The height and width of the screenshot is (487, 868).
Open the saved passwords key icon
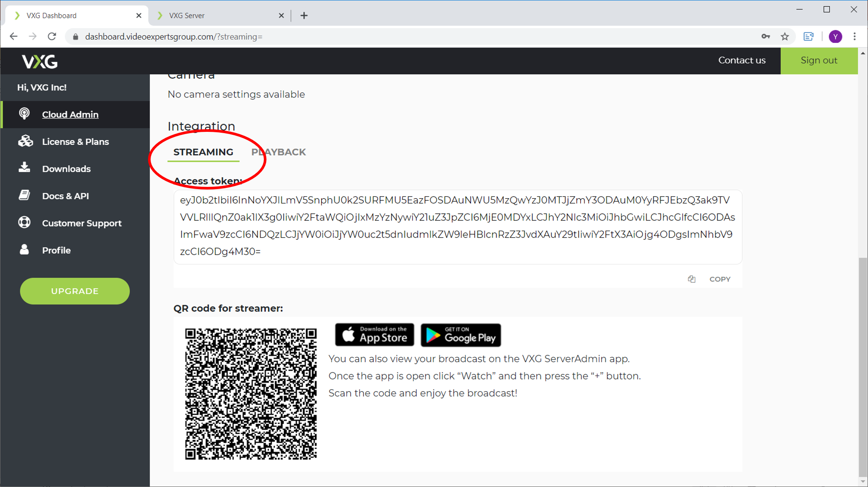766,37
